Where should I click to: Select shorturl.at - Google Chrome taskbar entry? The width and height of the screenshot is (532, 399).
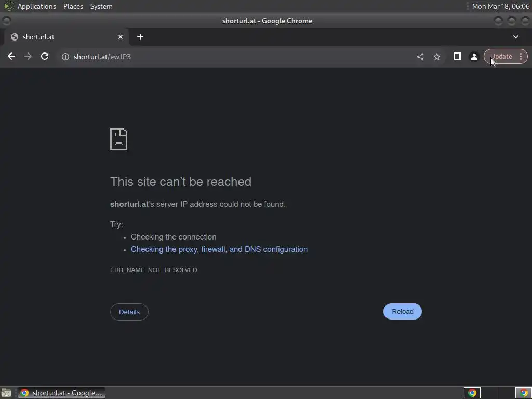62,393
